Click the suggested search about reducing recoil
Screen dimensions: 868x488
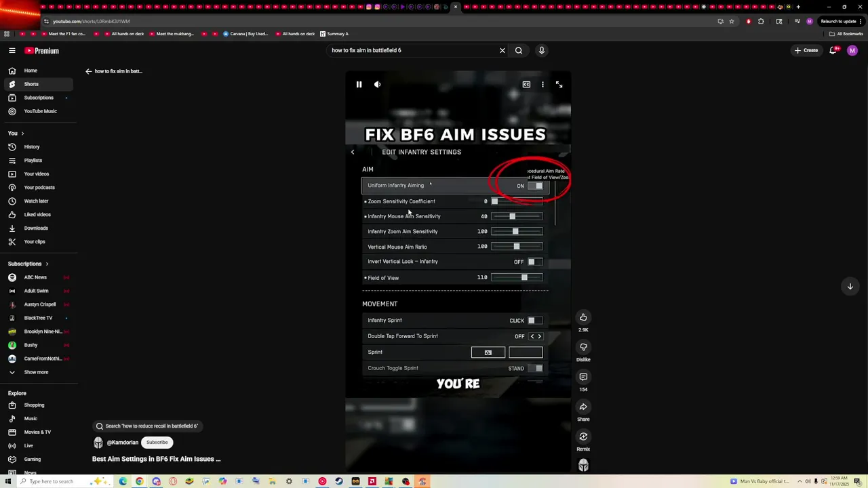pyautogui.click(x=147, y=426)
